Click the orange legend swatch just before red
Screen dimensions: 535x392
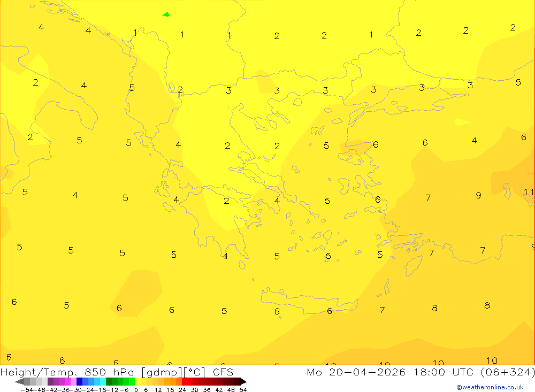(x=179, y=382)
